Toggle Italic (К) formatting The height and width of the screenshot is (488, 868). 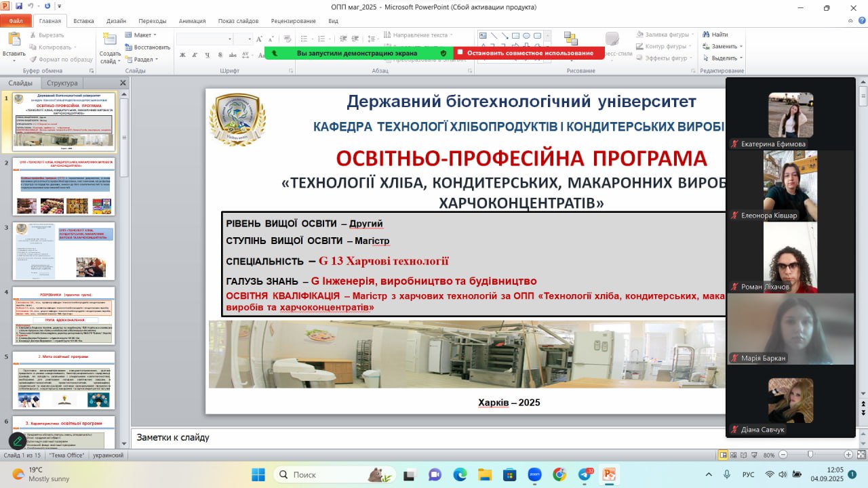[194, 55]
